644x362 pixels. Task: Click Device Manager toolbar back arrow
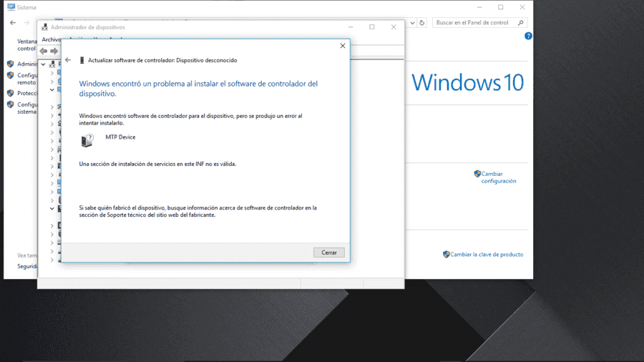click(x=44, y=51)
